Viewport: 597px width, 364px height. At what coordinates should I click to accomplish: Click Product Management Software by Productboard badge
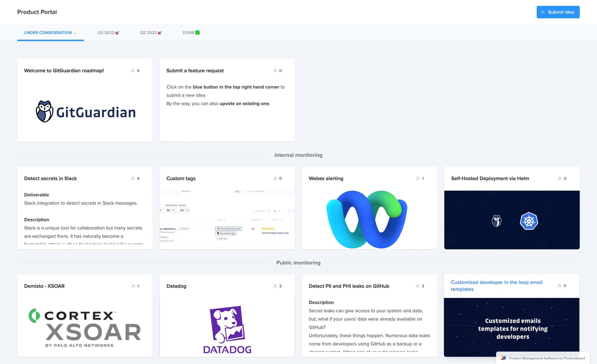click(x=543, y=358)
